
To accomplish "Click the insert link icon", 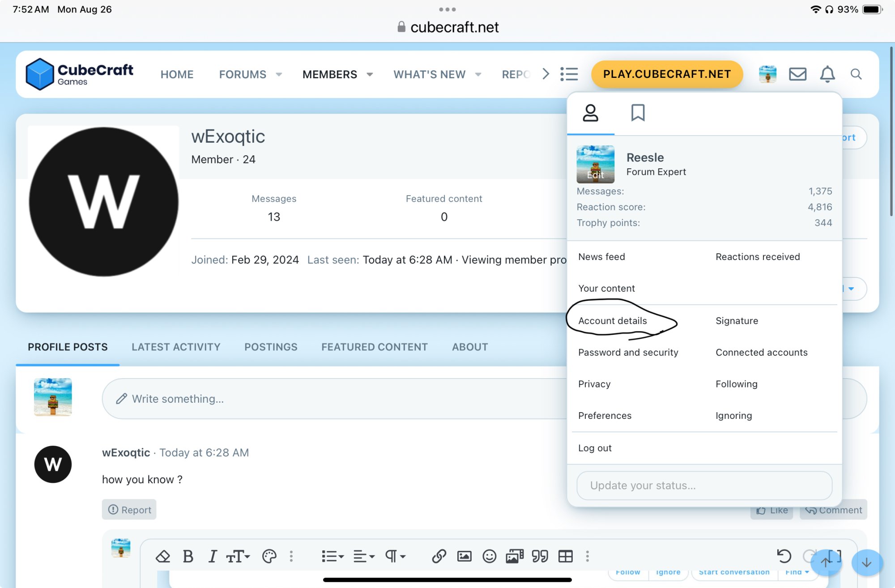I will [439, 556].
